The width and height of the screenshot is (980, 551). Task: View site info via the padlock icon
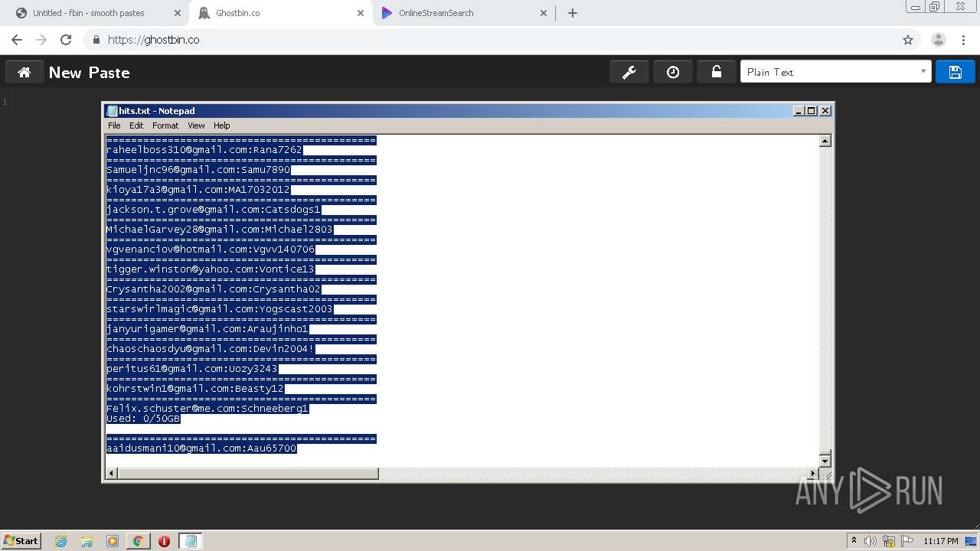tap(96, 40)
